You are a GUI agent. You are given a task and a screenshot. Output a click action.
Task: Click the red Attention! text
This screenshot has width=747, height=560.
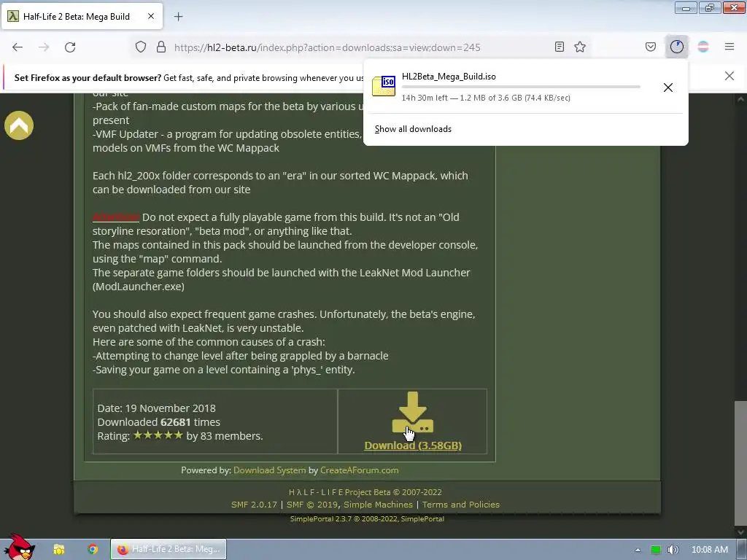[x=116, y=217]
